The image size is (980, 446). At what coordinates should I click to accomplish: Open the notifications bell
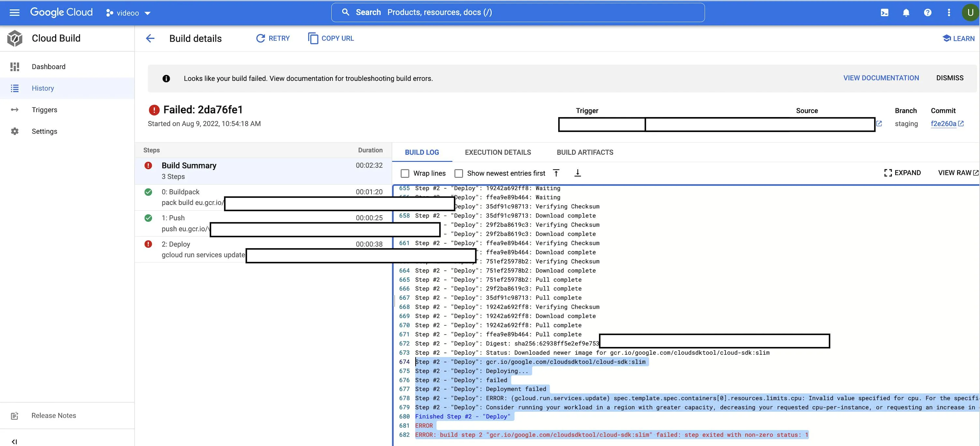point(906,13)
